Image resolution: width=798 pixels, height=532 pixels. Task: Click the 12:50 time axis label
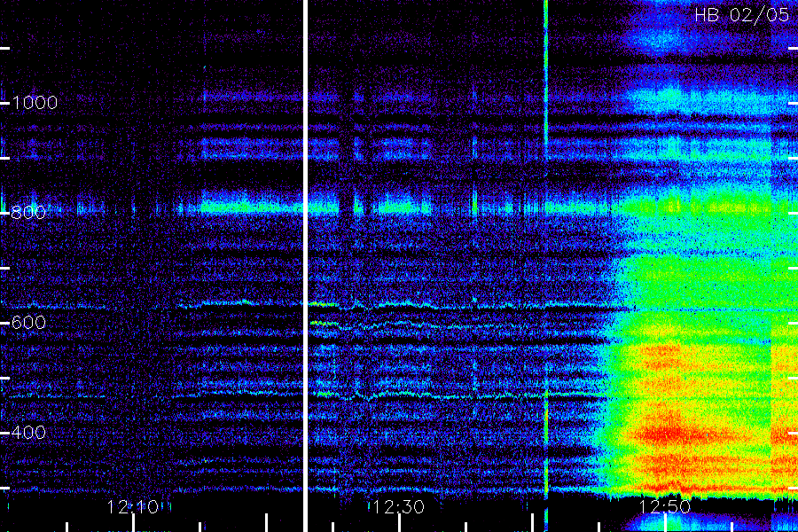[x=665, y=507]
